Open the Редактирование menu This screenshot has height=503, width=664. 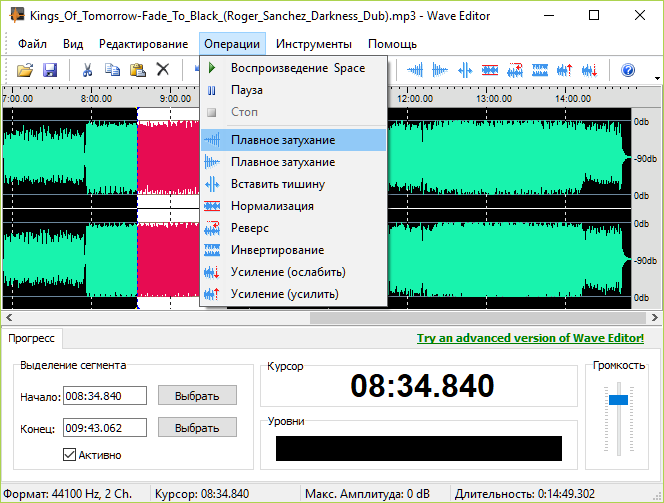[x=144, y=44]
